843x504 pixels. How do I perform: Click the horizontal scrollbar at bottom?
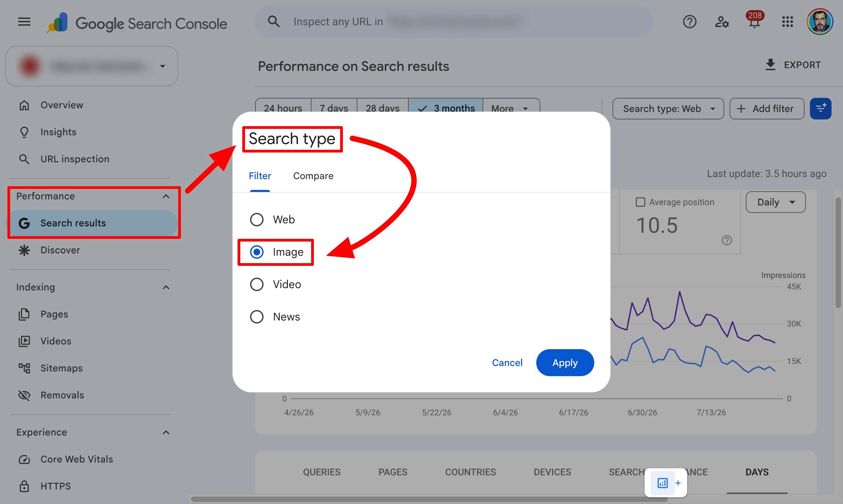429,499
